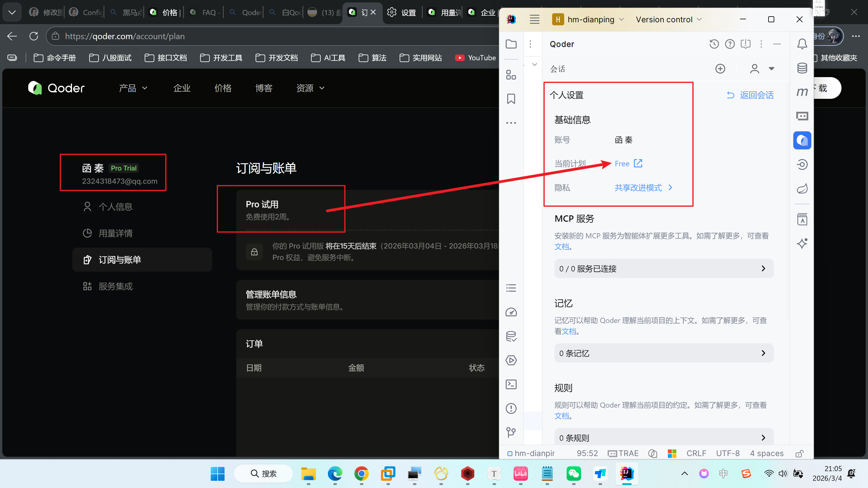868x488 pixels.
Task: Open the database-with-checkmark tool window icon
Action: [x=511, y=336]
